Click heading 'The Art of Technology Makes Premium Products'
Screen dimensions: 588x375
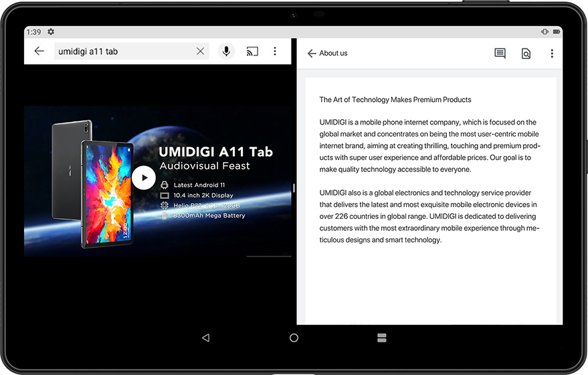tap(395, 100)
